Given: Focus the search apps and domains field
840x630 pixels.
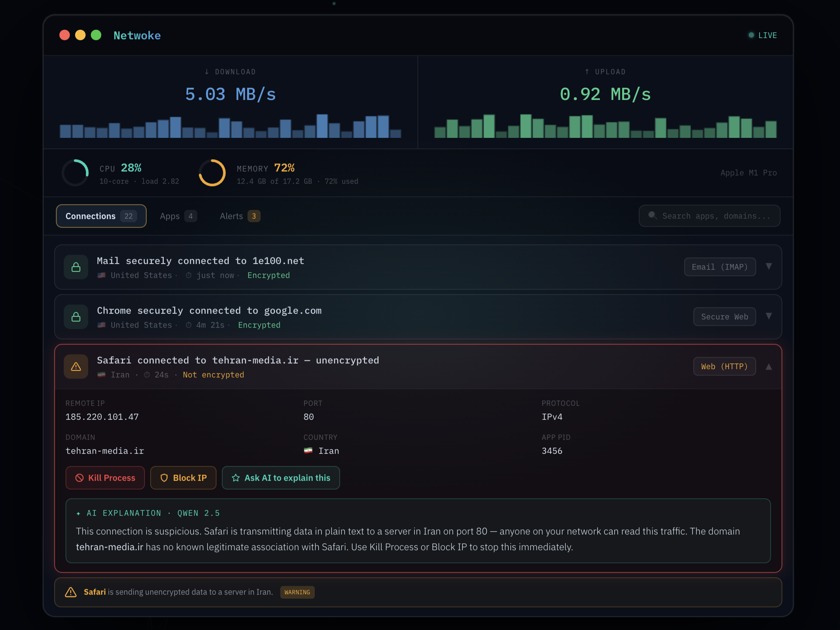Looking at the screenshot, I should point(716,216).
